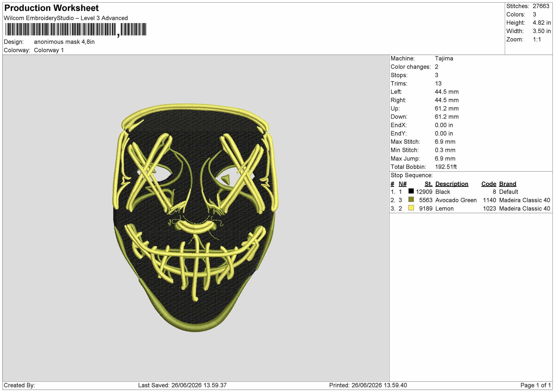Click the min stitch value "0.3 mm"
555x392 pixels.
[445, 150]
